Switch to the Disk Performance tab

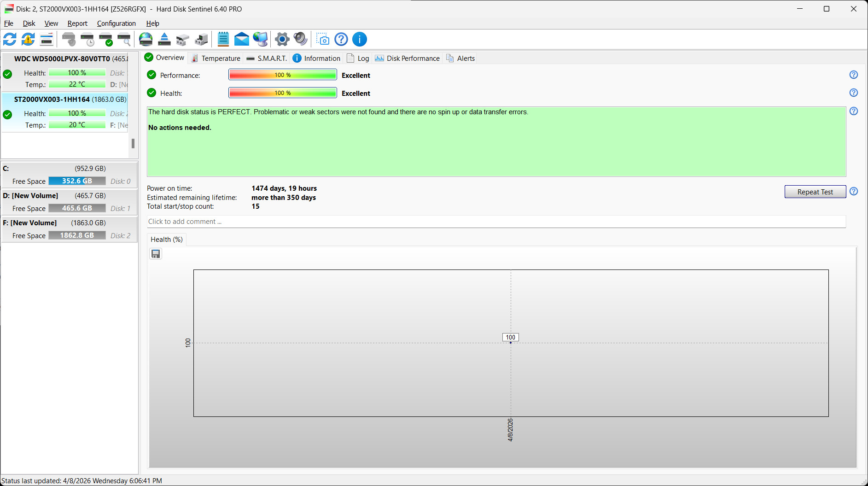click(407, 59)
